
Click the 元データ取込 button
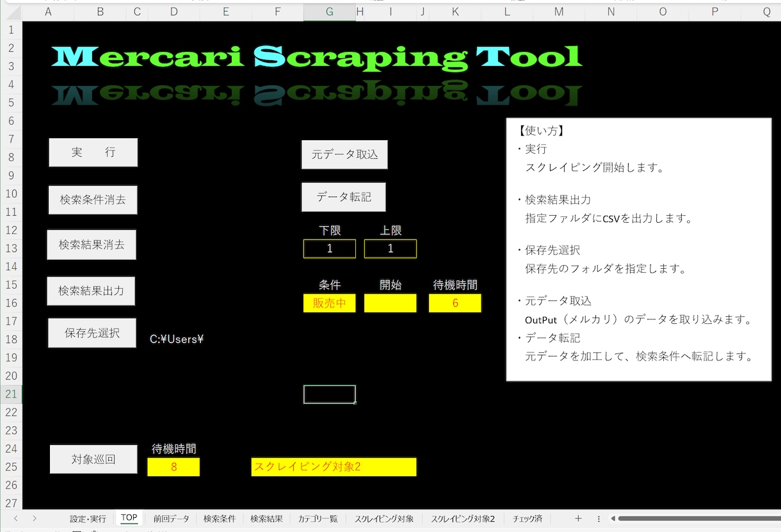pos(344,154)
